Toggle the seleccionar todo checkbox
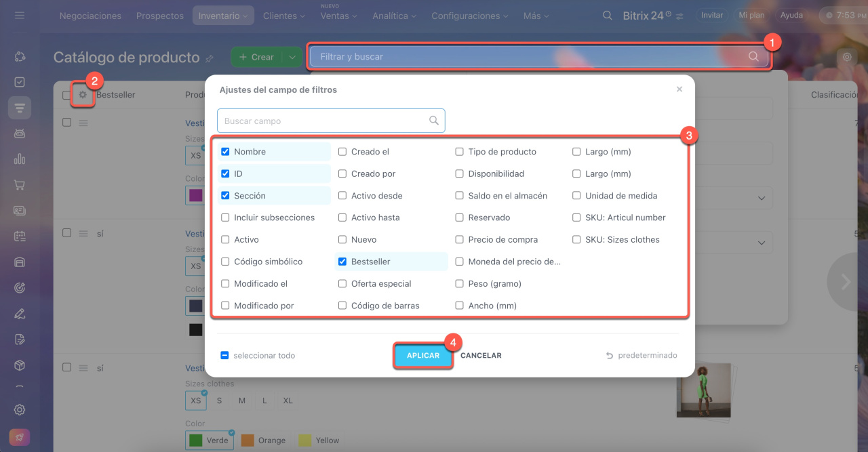Image resolution: width=868 pixels, height=452 pixels. [x=224, y=355]
